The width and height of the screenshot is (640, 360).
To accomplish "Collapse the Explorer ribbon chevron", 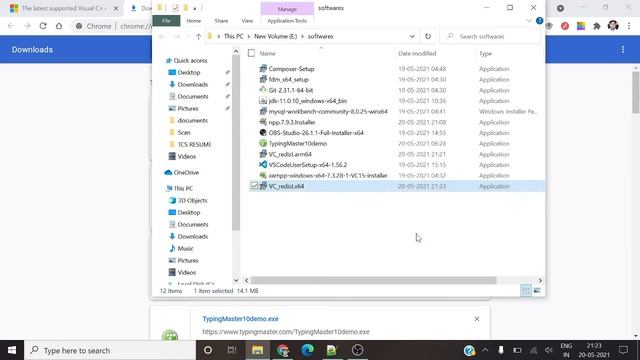I will click(529, 20).
